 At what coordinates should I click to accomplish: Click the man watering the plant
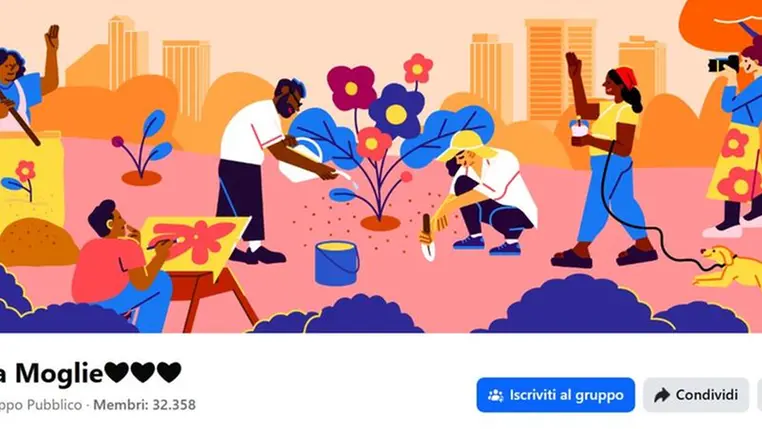[266, 170]
